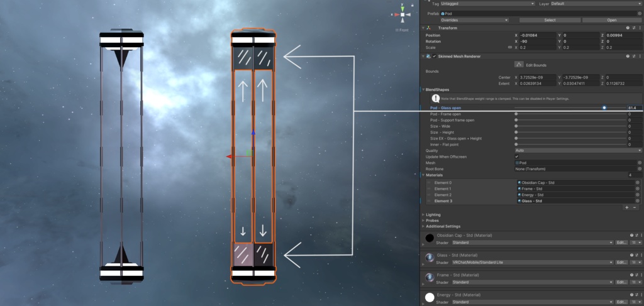Screen dimensions: 644x306
Task: Open Obsidian Cap shader dropdown
Action: (532, 243)
